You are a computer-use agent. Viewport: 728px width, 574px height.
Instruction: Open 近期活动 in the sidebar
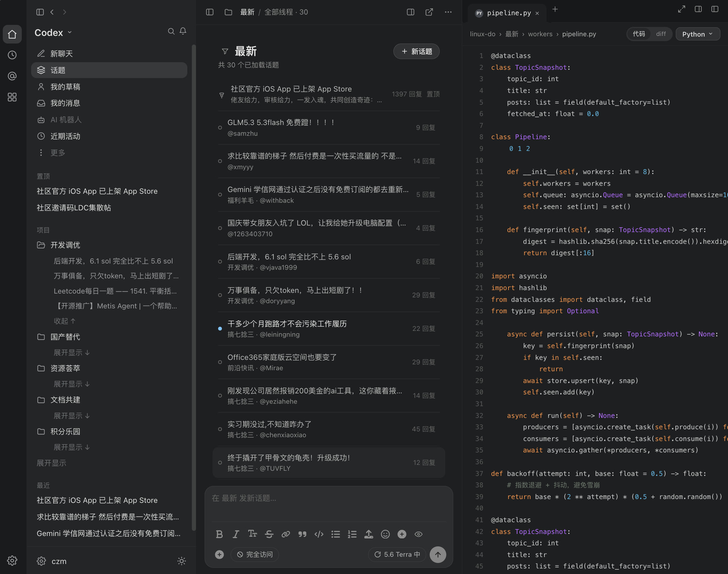tap(109, 136)
